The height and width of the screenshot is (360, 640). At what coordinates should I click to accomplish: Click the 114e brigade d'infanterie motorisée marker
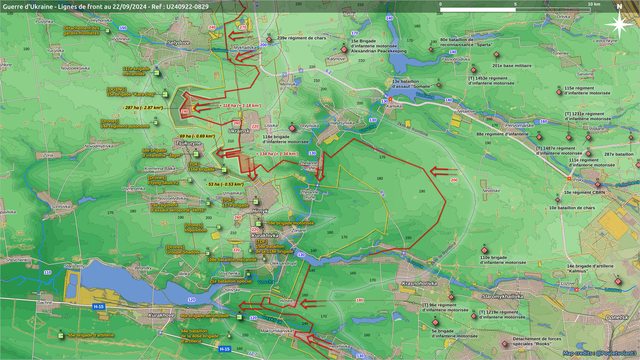[292, 128]
